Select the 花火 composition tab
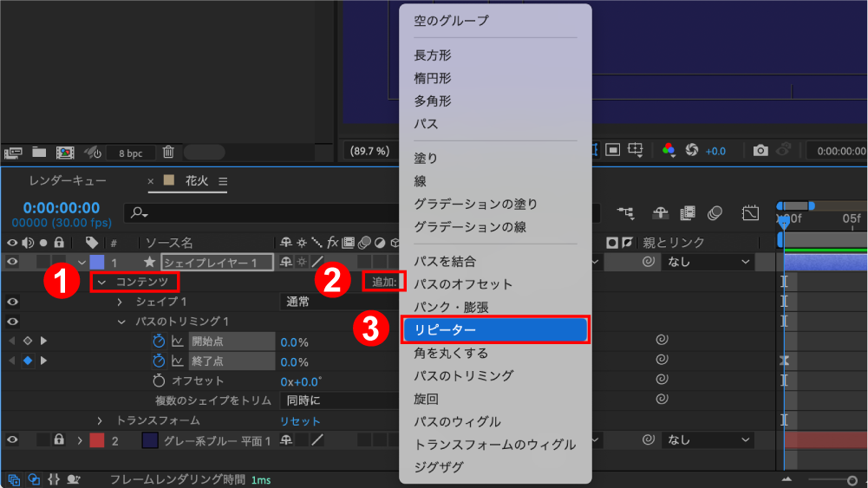Image resolution: width=868 pixels, height=488 pixels. pos(197,180)
